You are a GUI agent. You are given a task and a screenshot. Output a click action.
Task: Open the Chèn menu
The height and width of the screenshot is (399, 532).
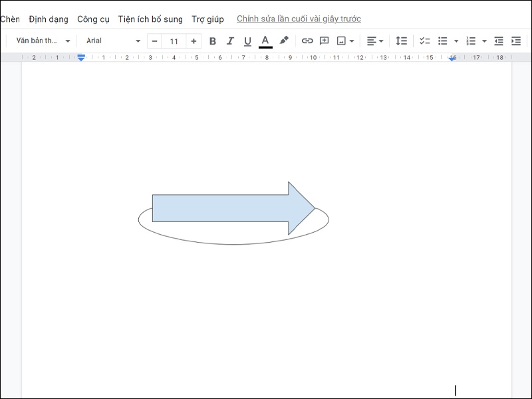coord(10,19)
